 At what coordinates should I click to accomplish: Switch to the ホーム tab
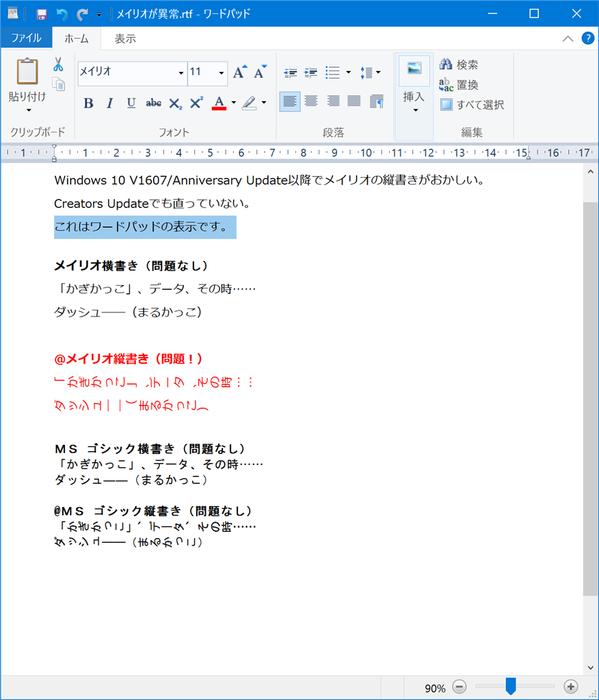pos(77,38)
